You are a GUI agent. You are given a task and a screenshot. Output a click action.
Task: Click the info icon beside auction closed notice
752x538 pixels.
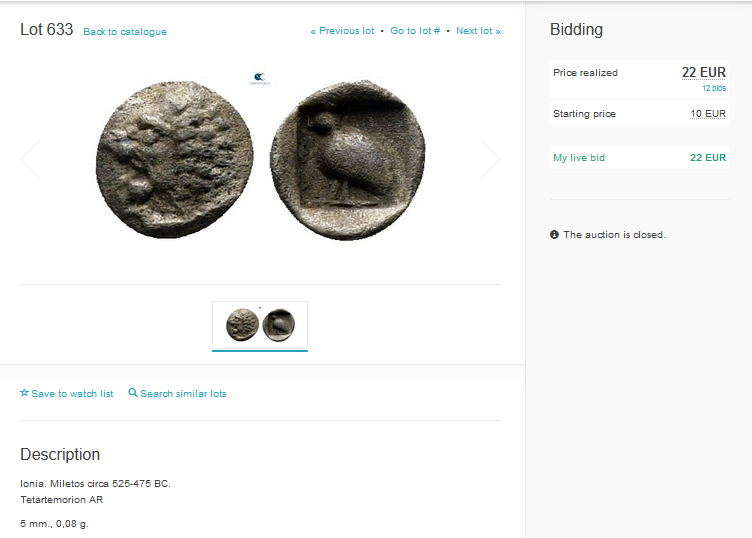[x=554, y=234]
